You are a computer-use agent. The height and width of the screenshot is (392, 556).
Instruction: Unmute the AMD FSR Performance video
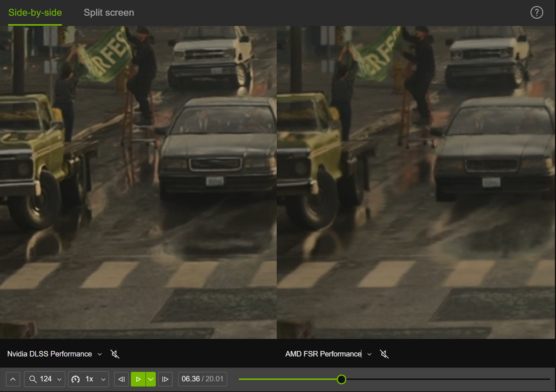[x=384, y=354]
